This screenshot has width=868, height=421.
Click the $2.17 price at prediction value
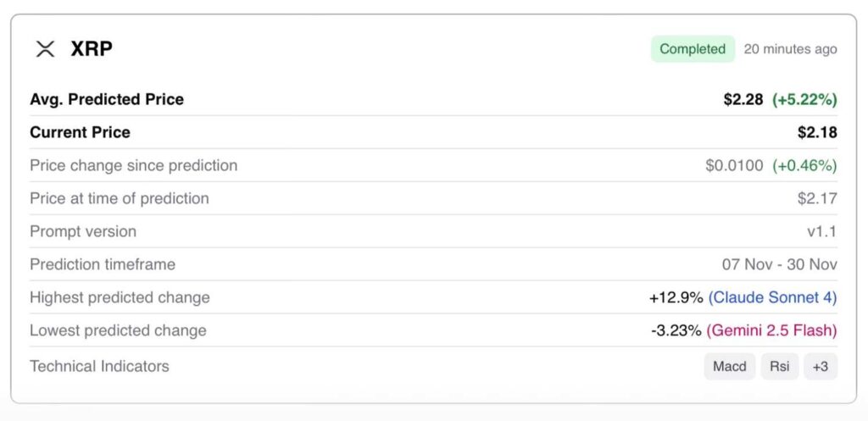[x=817, y=198]
